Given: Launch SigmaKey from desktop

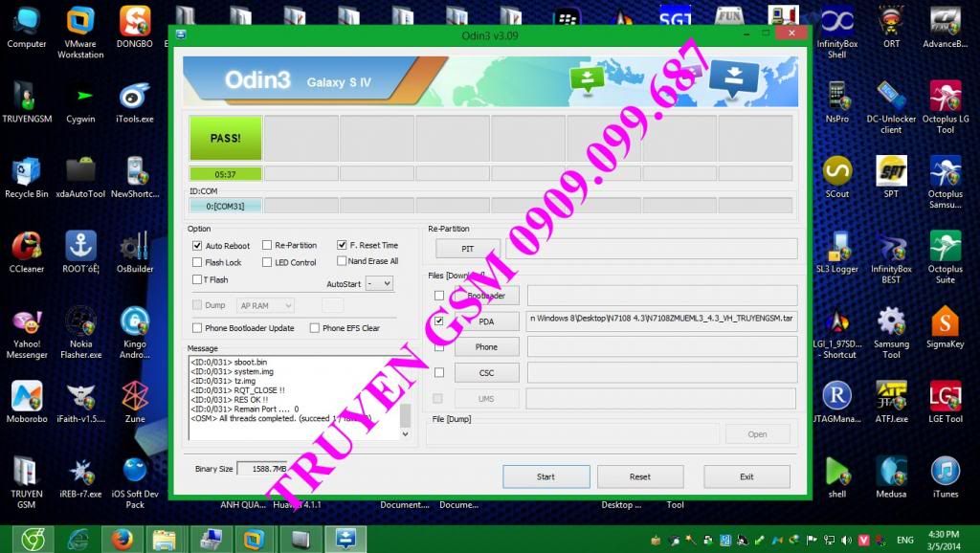Looking at the screenshot, I should coord(945,327).
